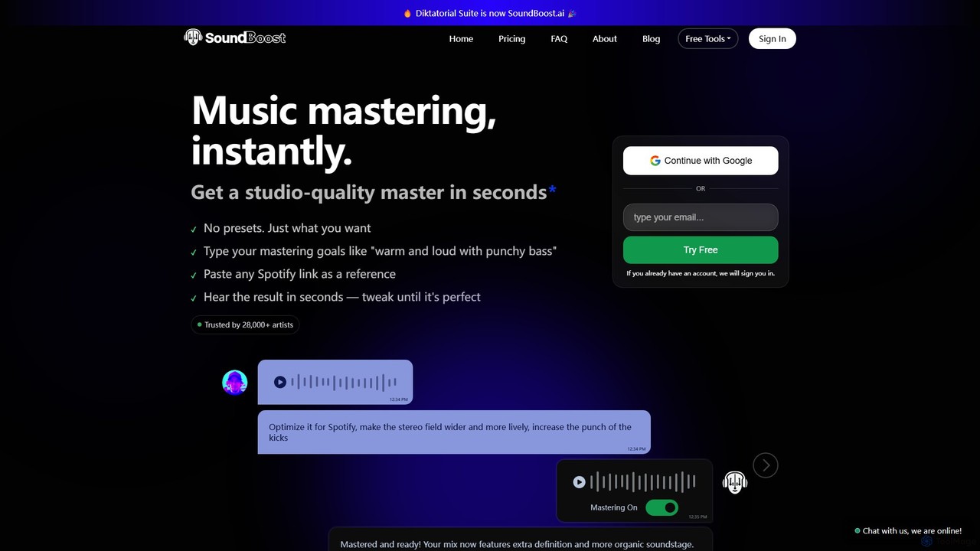Click the mastered track waveform
Viewport: 980px width, 551px height.
pyautogui.click(x=643, y=482)
